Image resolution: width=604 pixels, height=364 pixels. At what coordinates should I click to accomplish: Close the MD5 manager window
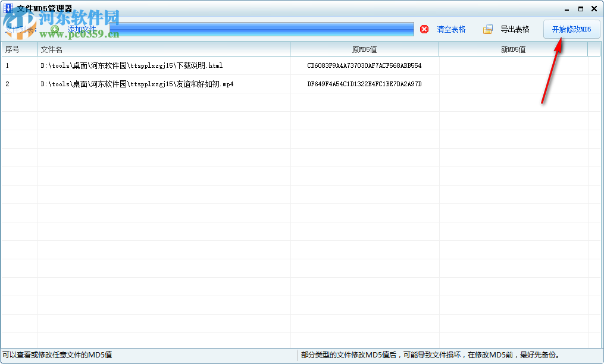(594, 9)
